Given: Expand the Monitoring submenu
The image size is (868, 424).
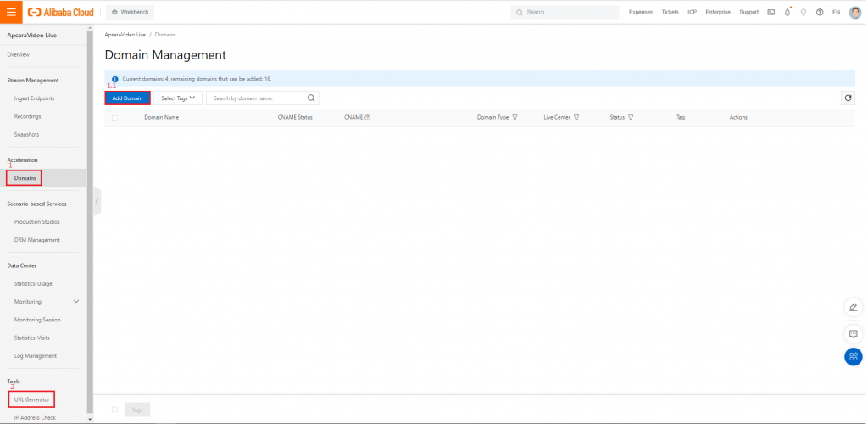Looking at the screenshot, I should pyautogui.click(x=76, y=302).
